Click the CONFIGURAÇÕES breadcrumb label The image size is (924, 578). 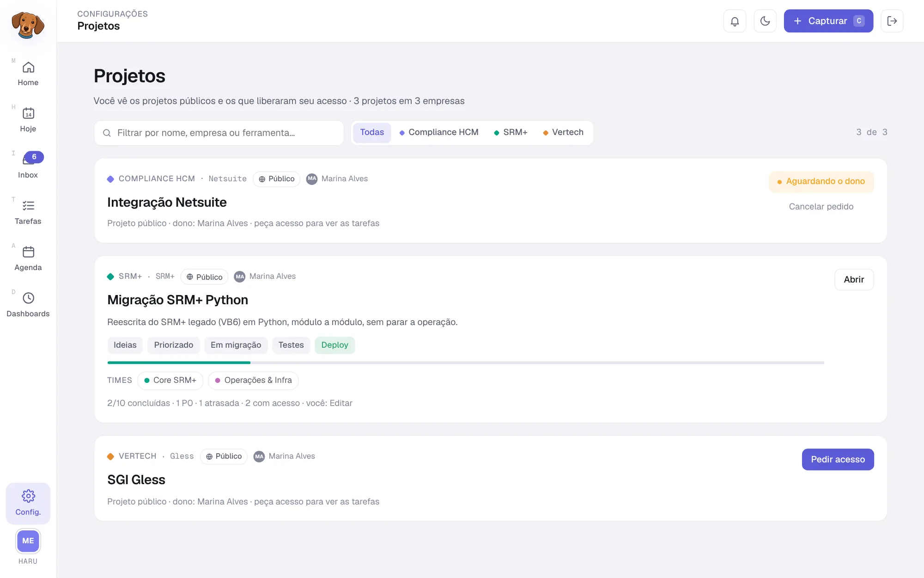(112, 14)
